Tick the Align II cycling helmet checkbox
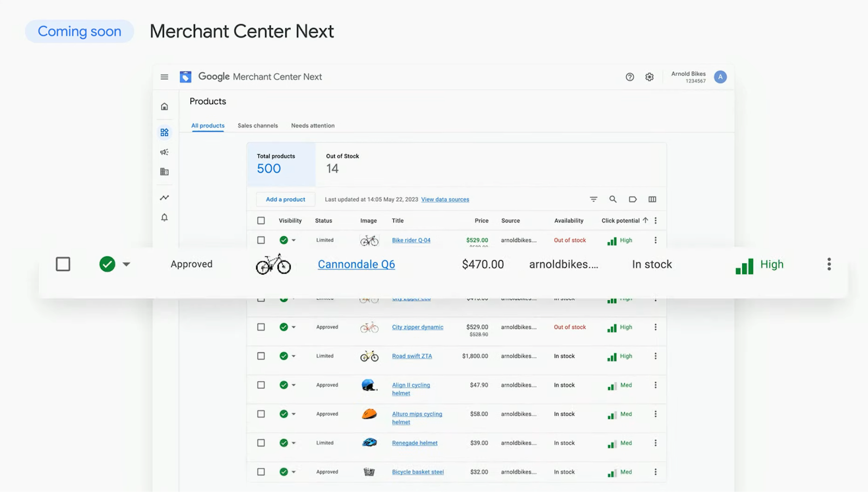The height and width of the screenshot is (492, 868). (x=261, y=385)
